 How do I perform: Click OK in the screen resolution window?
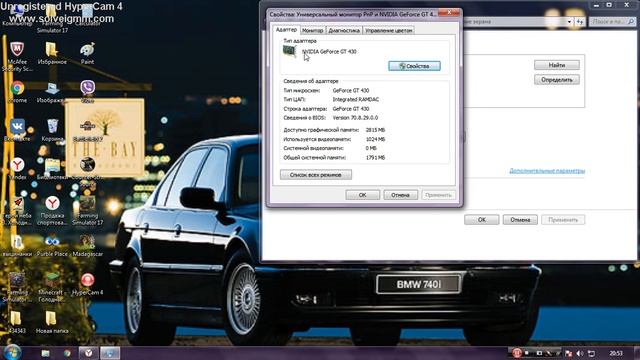(482, 220)
